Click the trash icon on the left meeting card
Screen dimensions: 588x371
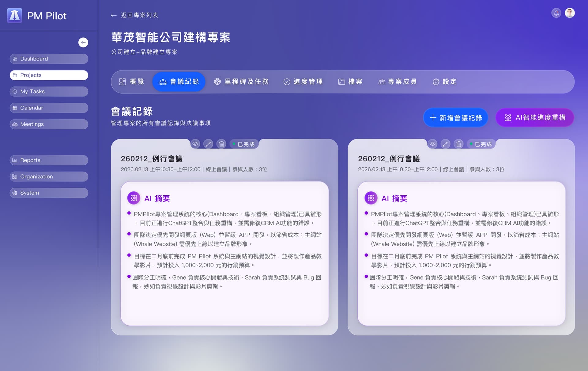[221, 143]
